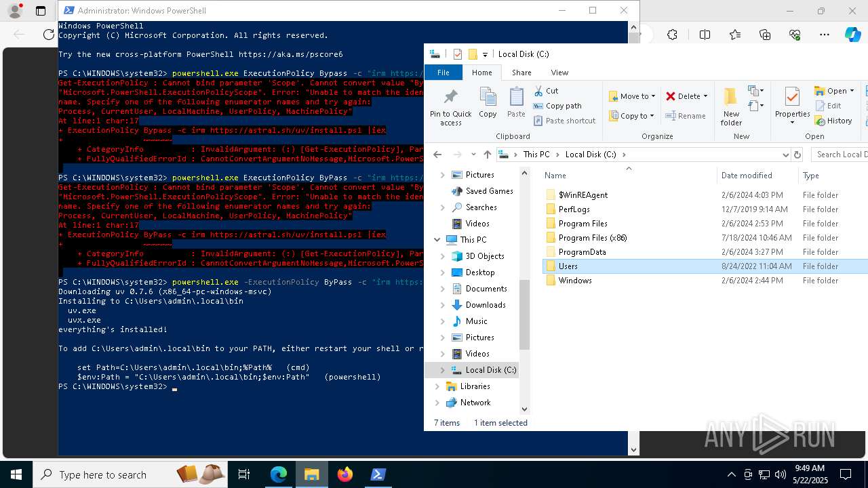This screenshot has width=868, height=488.
Task: Select the Windows folder
Action: point(575,281)
